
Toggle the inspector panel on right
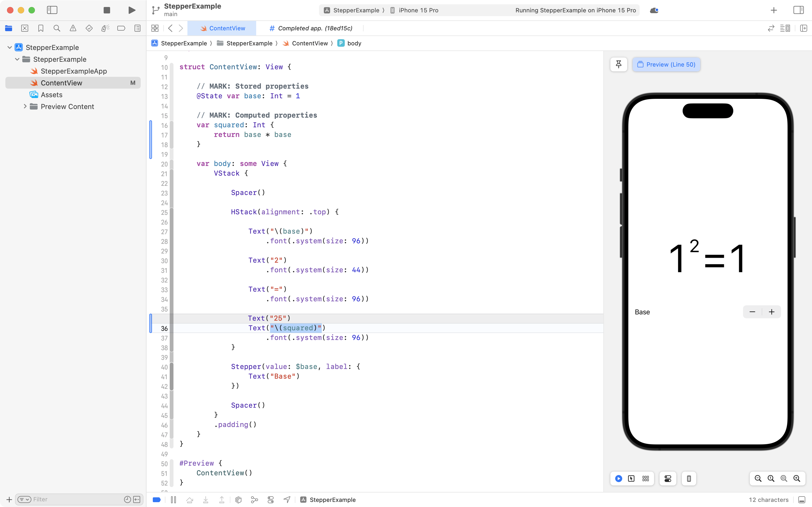pos(798,10)
